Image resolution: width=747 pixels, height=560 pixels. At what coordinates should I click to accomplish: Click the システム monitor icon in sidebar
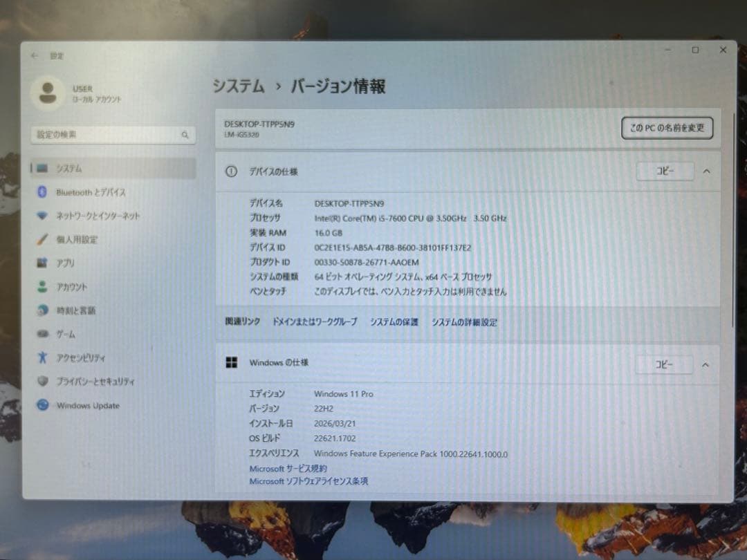coord(42,168)
